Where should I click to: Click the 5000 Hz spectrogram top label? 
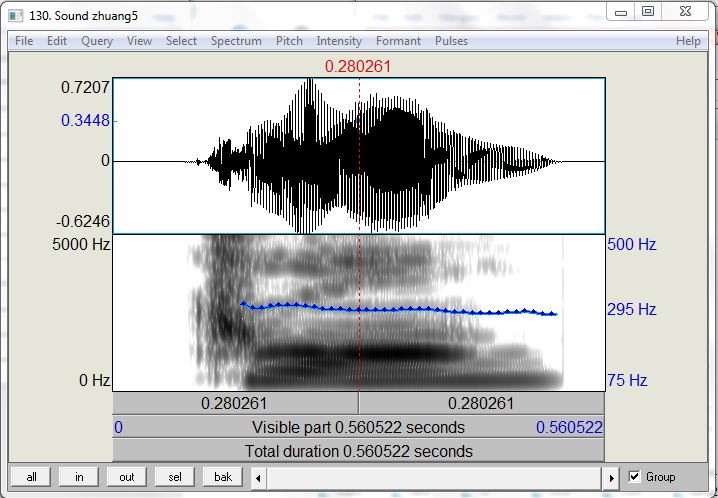81,244
